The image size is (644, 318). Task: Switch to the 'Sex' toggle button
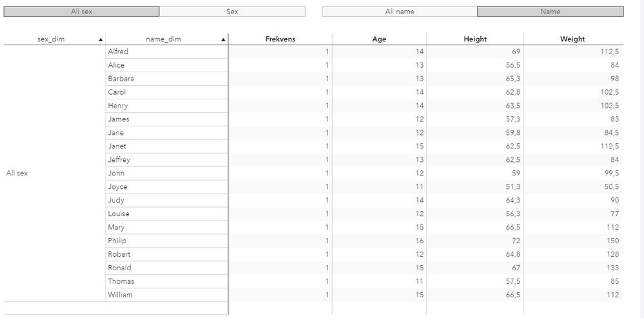(232, 12)
